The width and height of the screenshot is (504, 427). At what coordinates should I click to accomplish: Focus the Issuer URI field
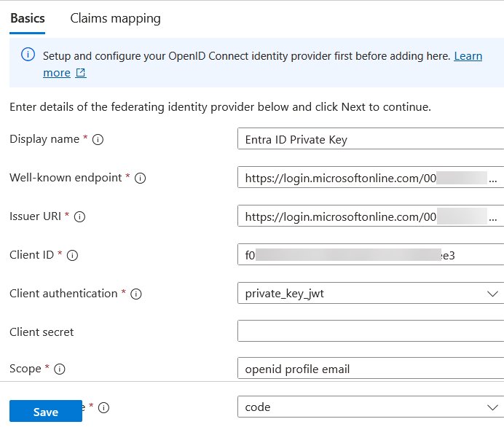(371, 216)
